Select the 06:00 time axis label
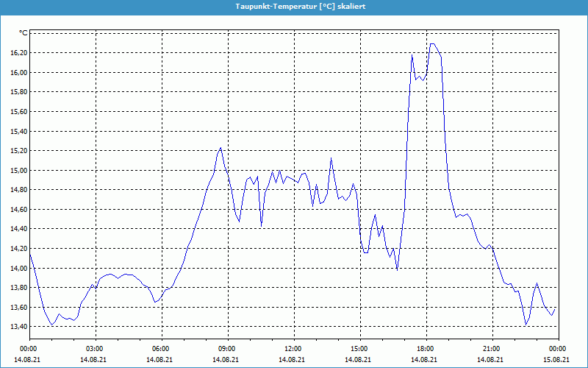Viewport: 588px width, 368px height. tap(161, 349)
